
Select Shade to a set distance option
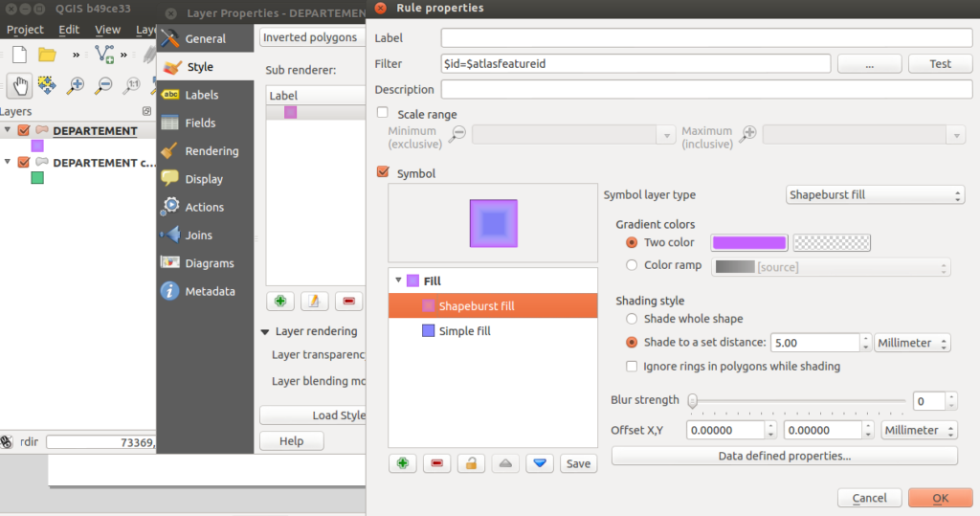[x=632, y=342]
